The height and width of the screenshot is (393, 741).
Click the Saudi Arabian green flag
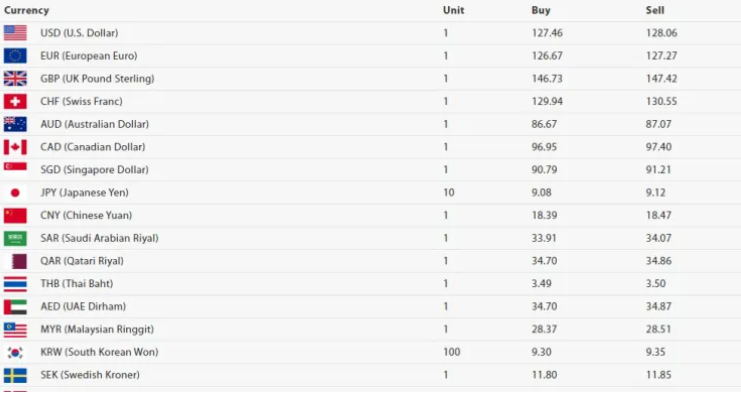[15, 238]
